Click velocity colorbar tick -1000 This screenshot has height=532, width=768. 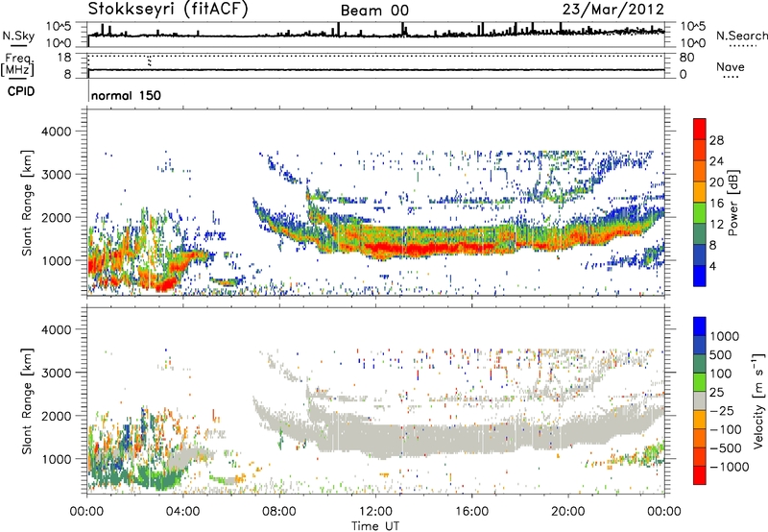coord(729,467)
